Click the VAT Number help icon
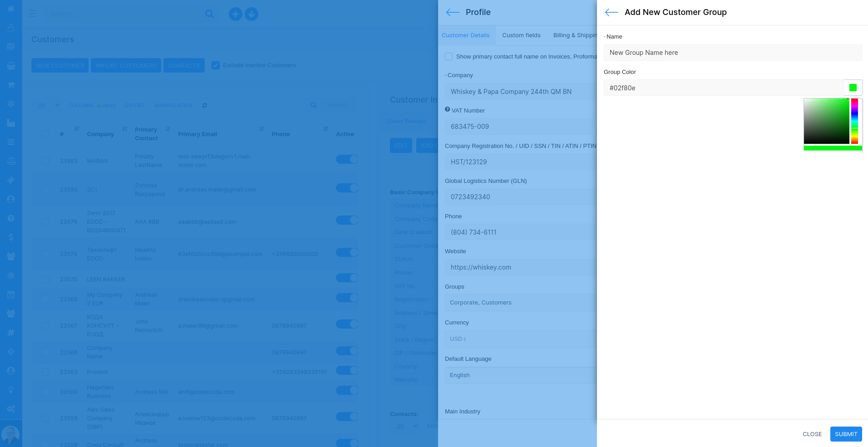Image resolution: width=868 pixels, height=447 pixels. (447, 109)
